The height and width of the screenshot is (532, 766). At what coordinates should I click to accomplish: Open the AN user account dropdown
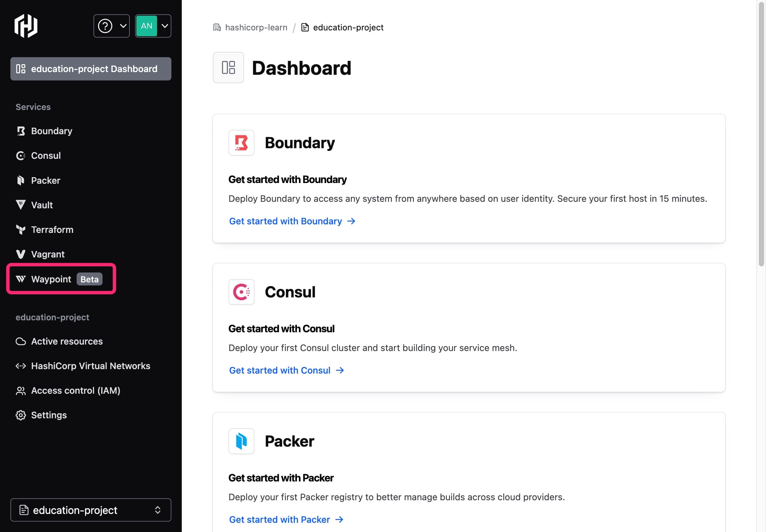click(153, 26)
